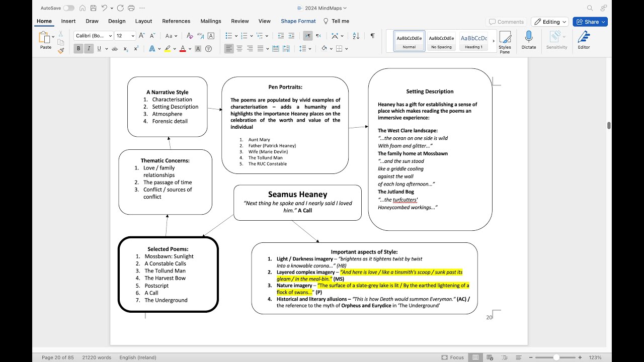Print the document via printer icon
Image resolution: width=644 pixels, height=362 pixels.
131,8
